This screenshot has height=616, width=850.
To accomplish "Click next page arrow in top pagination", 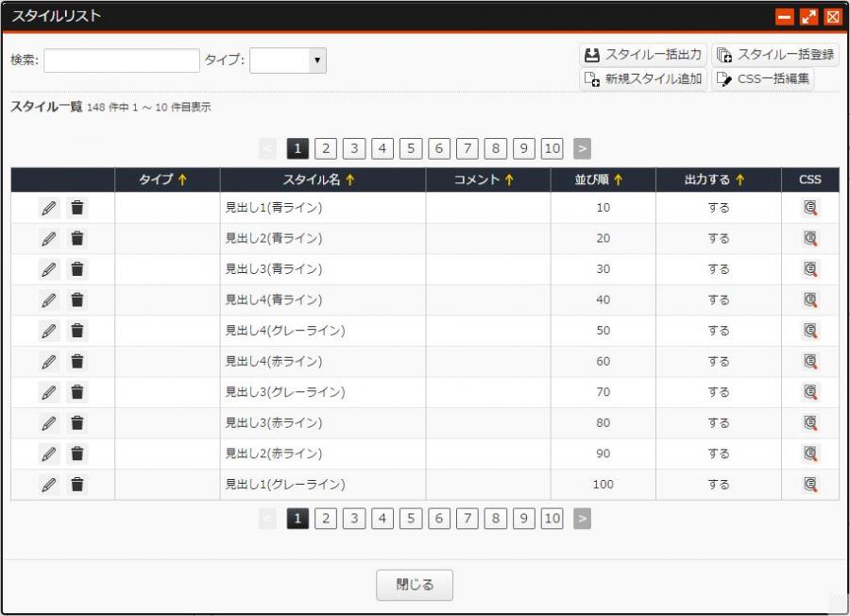I will click(582, 148).
